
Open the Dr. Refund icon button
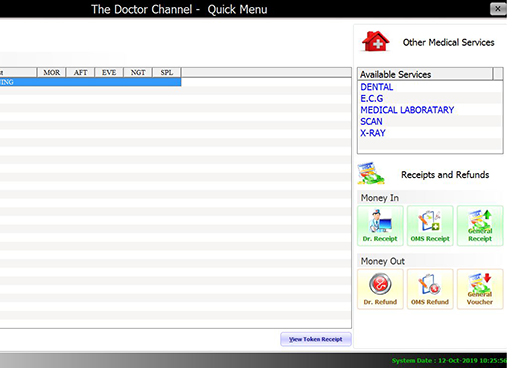click(x=380, y=289)
